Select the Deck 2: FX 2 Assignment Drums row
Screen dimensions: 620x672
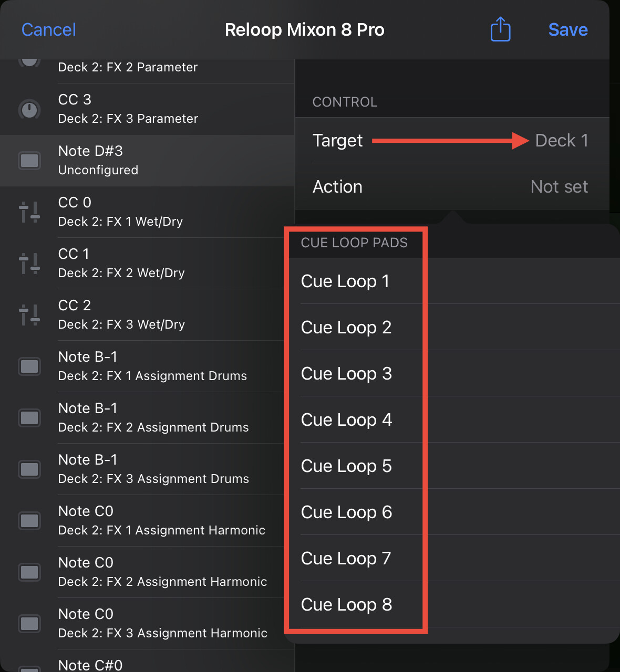[147, 418]
